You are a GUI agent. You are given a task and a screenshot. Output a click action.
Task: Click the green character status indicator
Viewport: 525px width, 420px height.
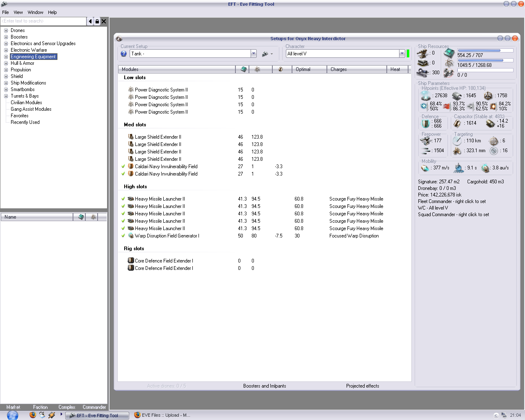click(408, 54)
